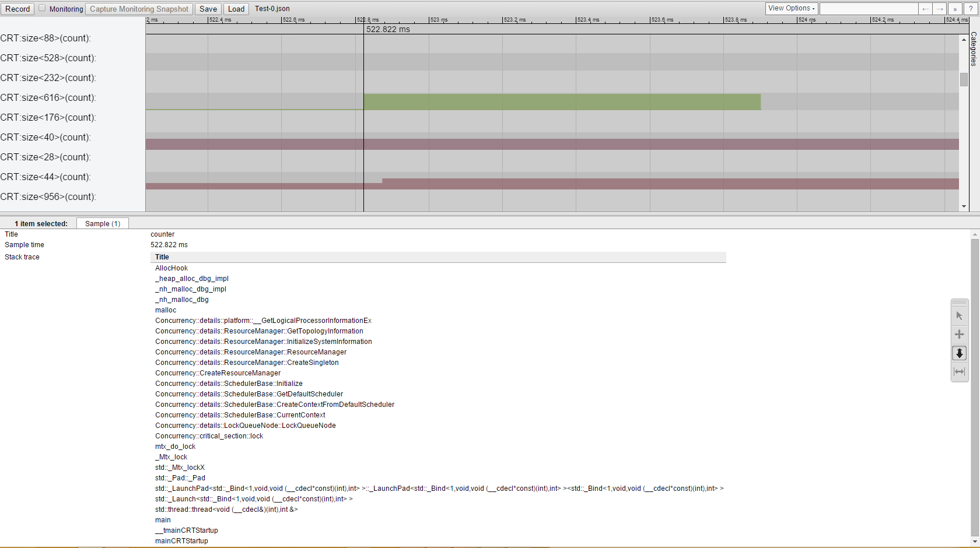Screen dimensions: 980x548
Task: Select the Sample (1) tab
Action: point(103,224)
